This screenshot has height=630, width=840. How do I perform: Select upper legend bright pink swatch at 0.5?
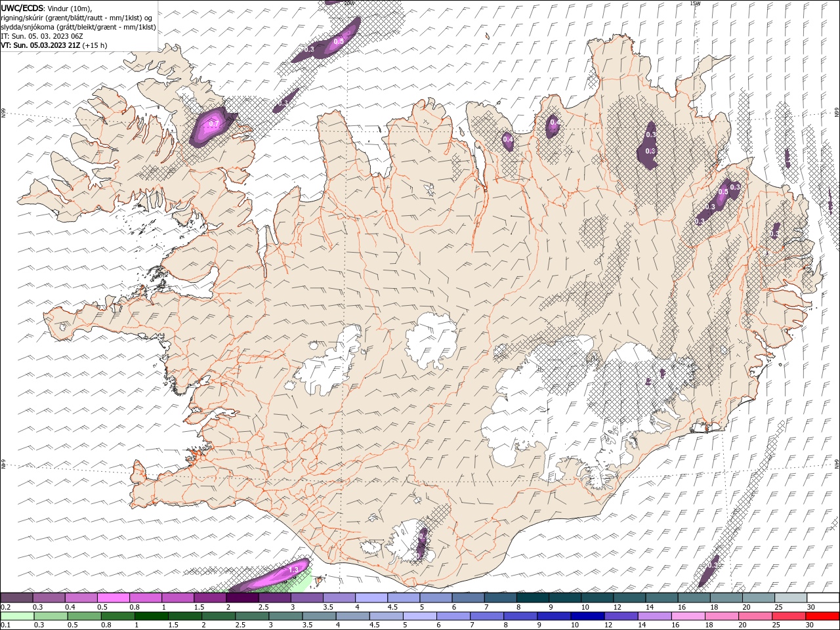tap(113, 598)
